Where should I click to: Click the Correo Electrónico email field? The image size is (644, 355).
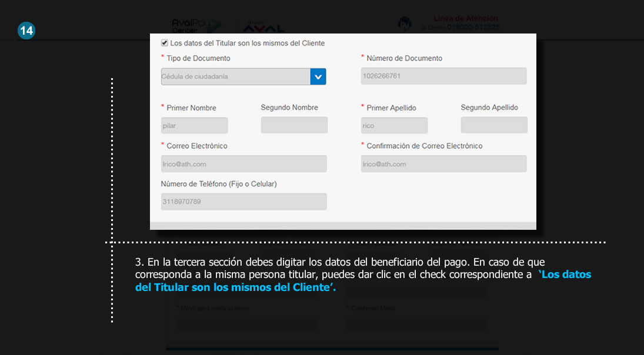[x=243, y=164]
